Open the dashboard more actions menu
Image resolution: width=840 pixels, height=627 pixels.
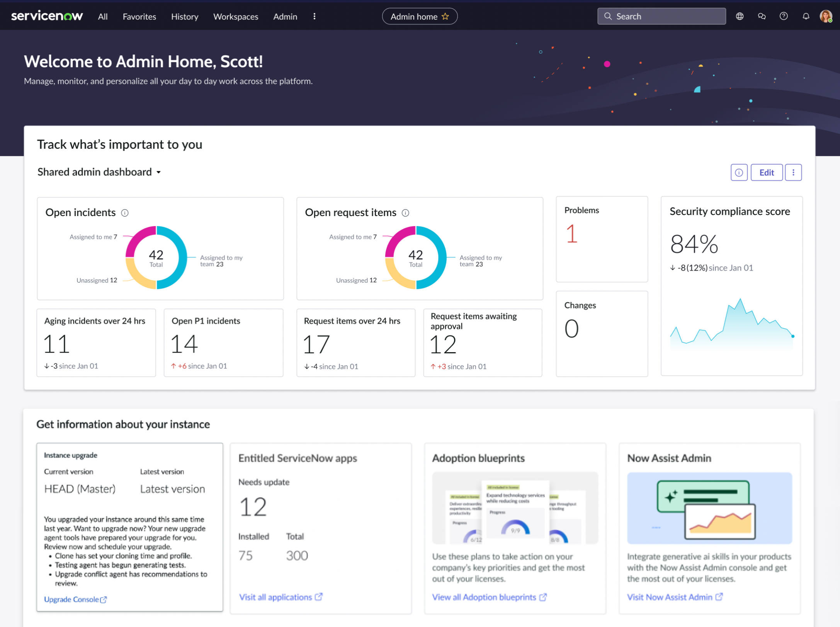point(793,172)
